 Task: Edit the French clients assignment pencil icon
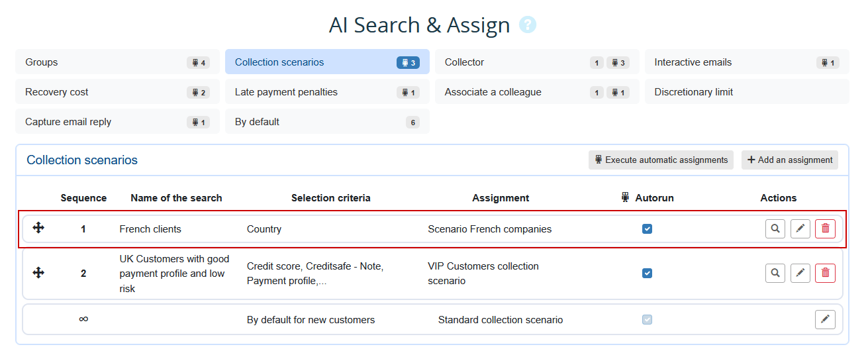click(x=800, y=229)
